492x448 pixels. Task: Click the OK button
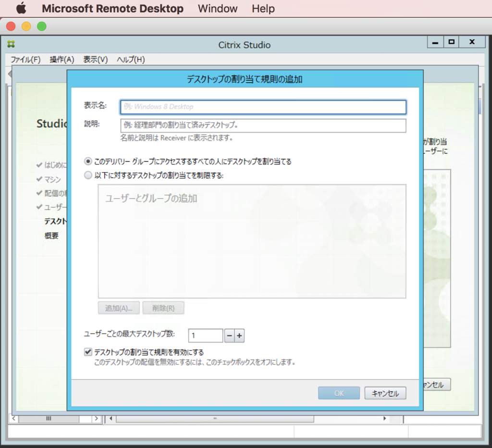(339, 393)
